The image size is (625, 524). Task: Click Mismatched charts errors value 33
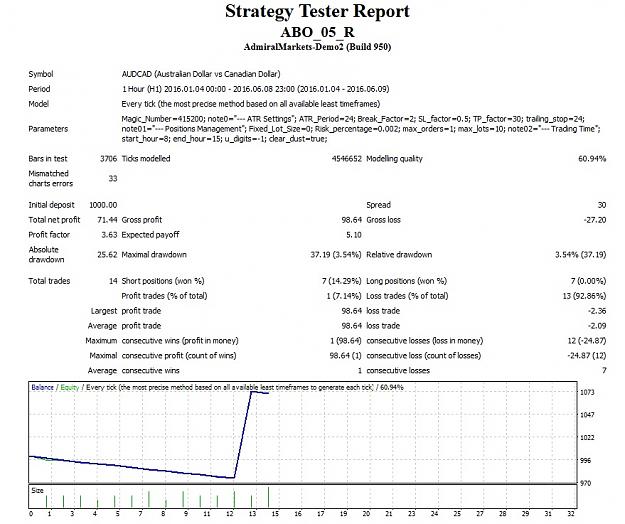pyautogui.click(x=113, y=179)
